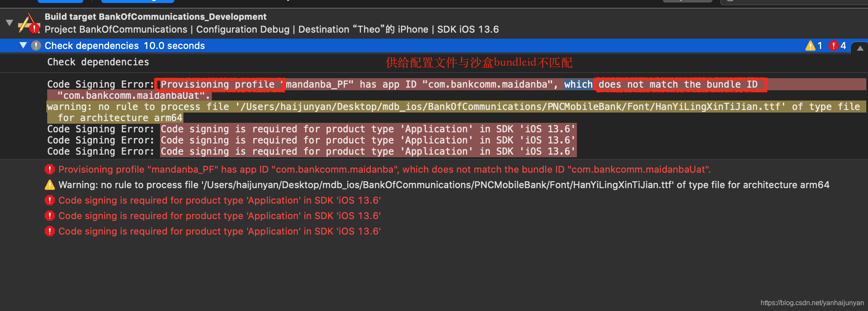Click first transcript Code Signing Error: Code signing line
This screenshot has height=311, width=868.
click(312, 129)
